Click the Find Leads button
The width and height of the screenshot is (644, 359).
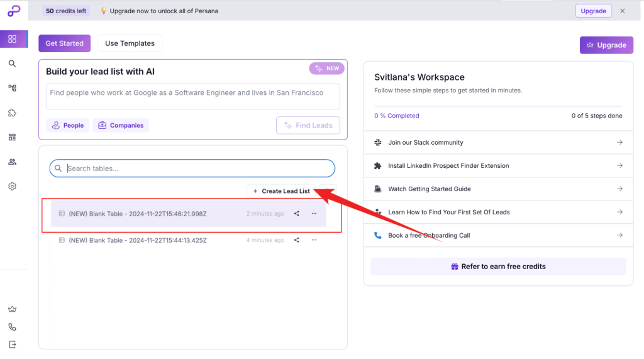click(x=308, y=125)
